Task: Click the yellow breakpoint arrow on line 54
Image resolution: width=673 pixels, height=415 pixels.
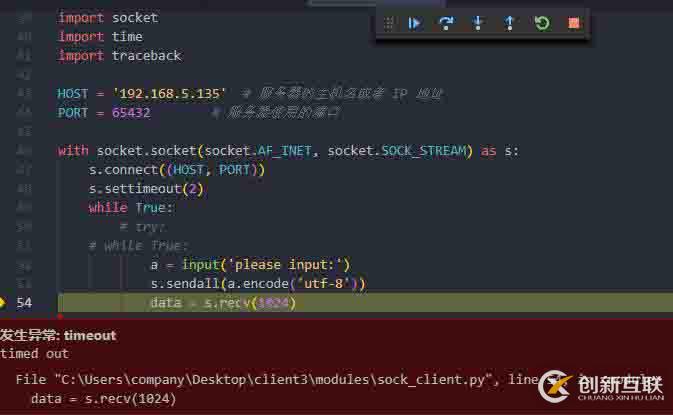Action: pyautogui.click(x=2, y=303)
